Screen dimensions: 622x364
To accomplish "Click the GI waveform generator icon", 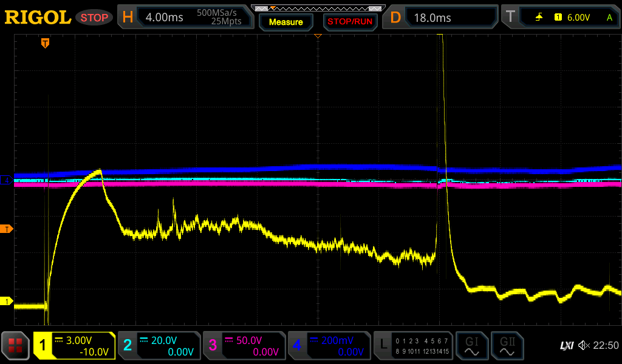I will (471, 346).
